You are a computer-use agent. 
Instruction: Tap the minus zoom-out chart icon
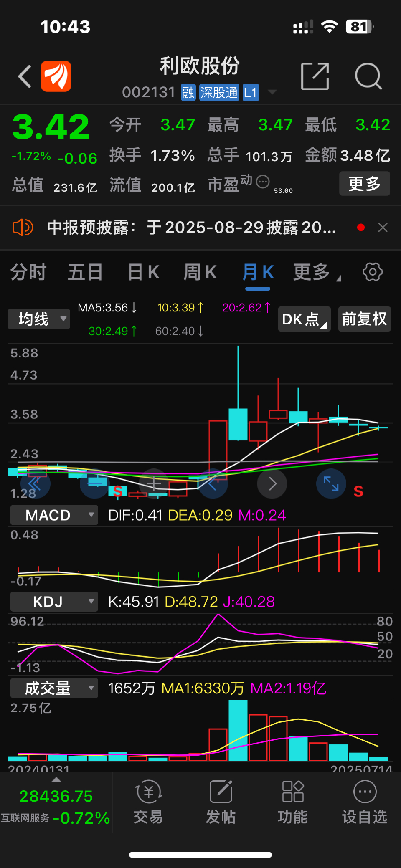95,484
